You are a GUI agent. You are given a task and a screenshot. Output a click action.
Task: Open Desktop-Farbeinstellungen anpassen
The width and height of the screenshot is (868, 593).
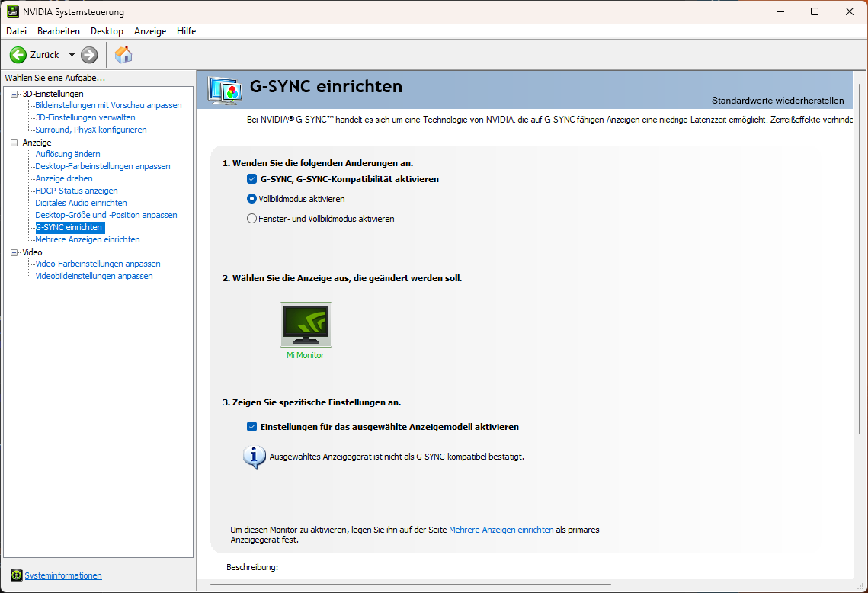point(102,166)
